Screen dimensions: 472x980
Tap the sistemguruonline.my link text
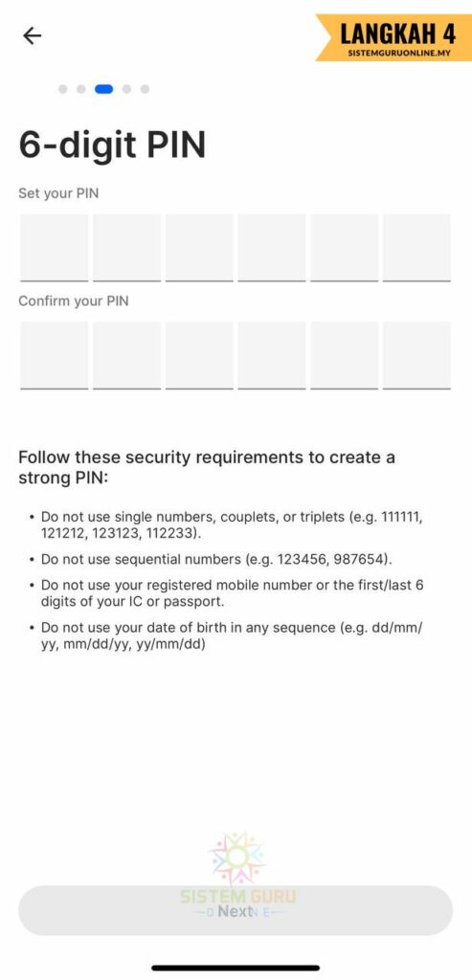(x=399, y=54)
